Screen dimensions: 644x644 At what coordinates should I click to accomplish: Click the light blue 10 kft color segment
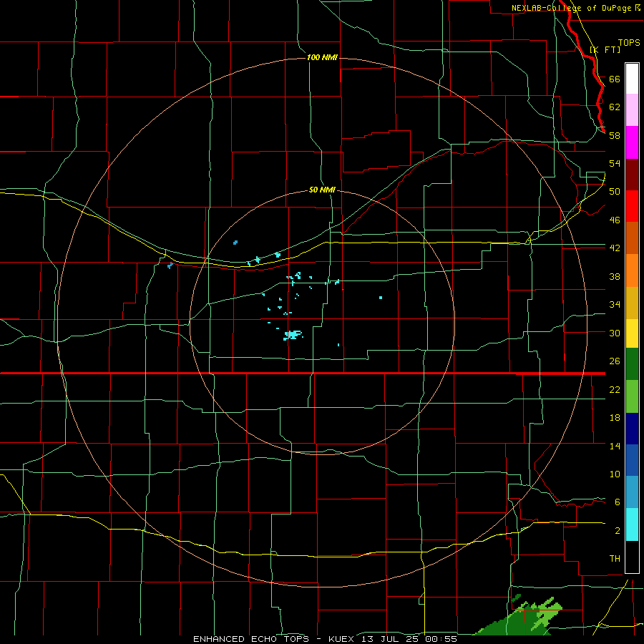[632, 492]
